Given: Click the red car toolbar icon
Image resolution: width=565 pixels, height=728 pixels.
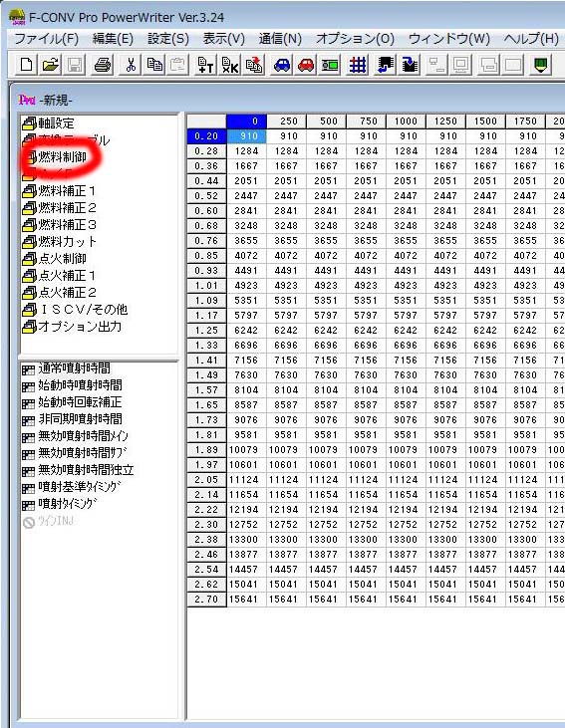Looking at the screenshot, I should coord(306,65).
